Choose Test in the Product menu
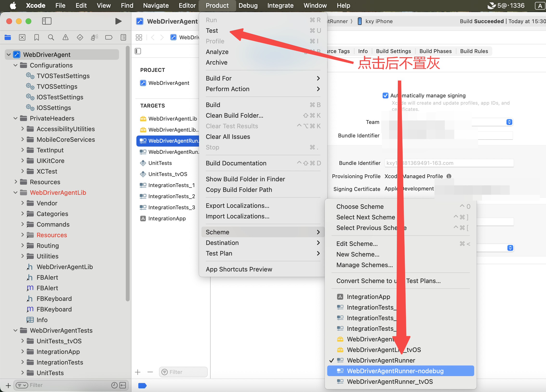Screen dimensions: 546x392 [212, 31]
